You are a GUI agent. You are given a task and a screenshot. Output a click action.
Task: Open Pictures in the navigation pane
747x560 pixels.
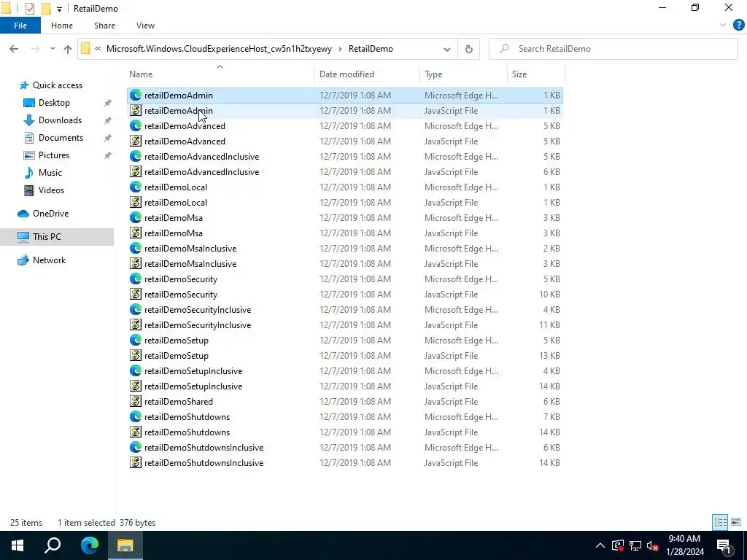(x=54, y=155)
